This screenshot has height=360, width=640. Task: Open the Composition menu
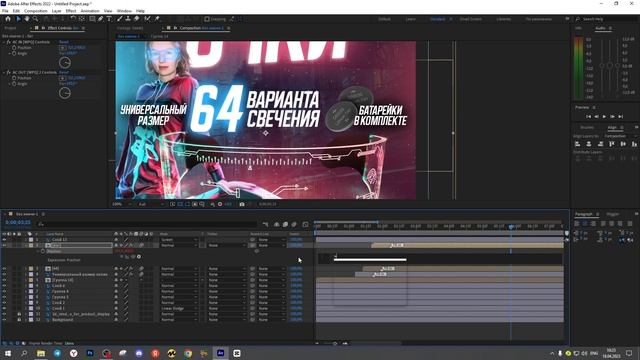pyautogui.click(x=36, y=11)
